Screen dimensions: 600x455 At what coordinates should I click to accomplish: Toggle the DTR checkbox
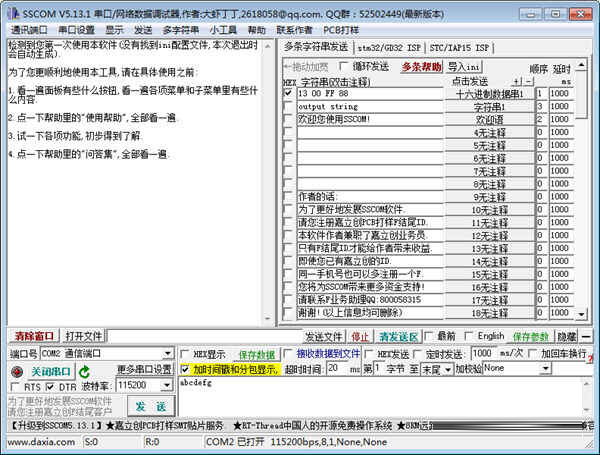click(52, 386)
